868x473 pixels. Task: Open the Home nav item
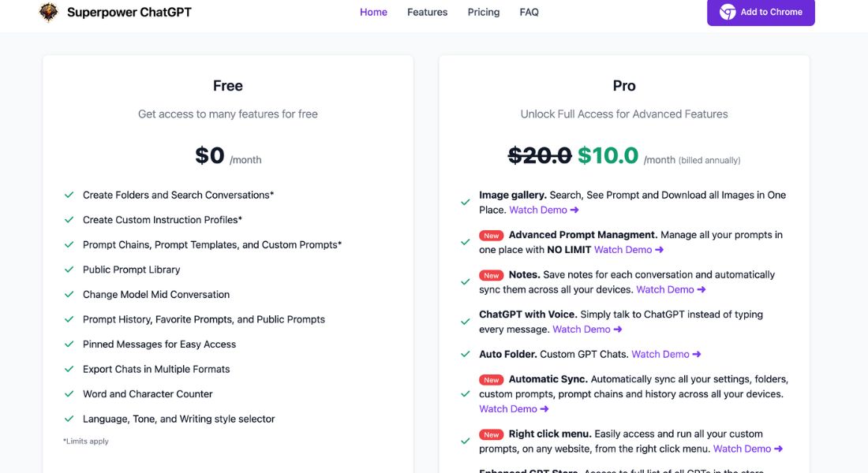tap(374, 12)
